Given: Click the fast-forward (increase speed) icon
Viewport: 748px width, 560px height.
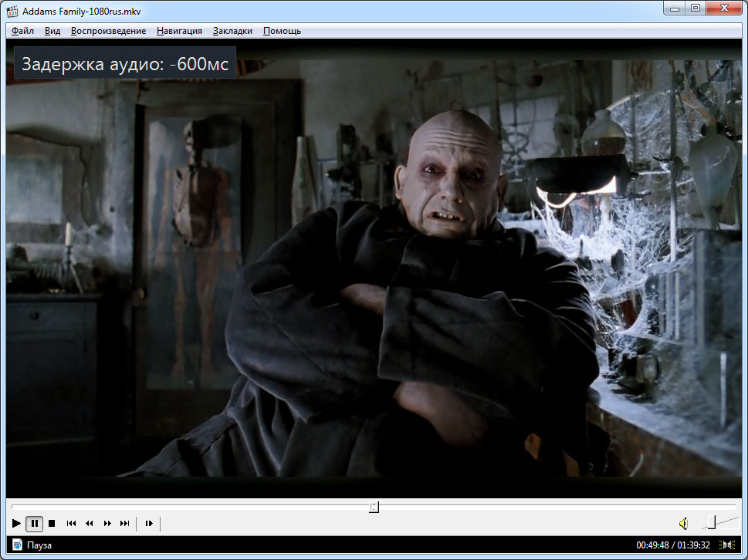Looking at the screenshot, I should click(107, 524).
